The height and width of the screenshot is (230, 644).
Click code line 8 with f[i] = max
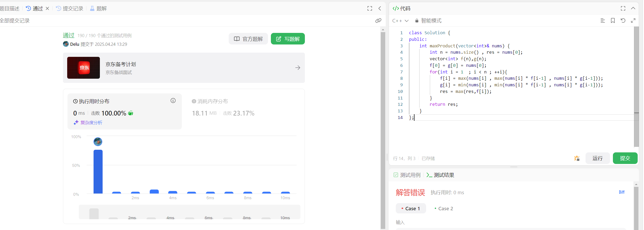pos(521,78)
